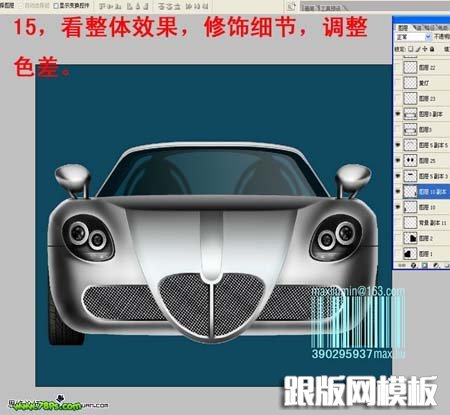Toggle the 自动选择层 checkbox
Image resolution: width=450 pixels, height=415 pixels.
point(22,6)
